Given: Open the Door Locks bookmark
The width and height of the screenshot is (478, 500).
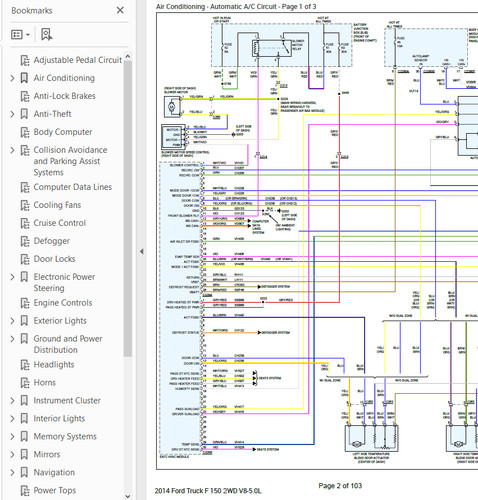Looking at the screenshot, I should point(54,259).
